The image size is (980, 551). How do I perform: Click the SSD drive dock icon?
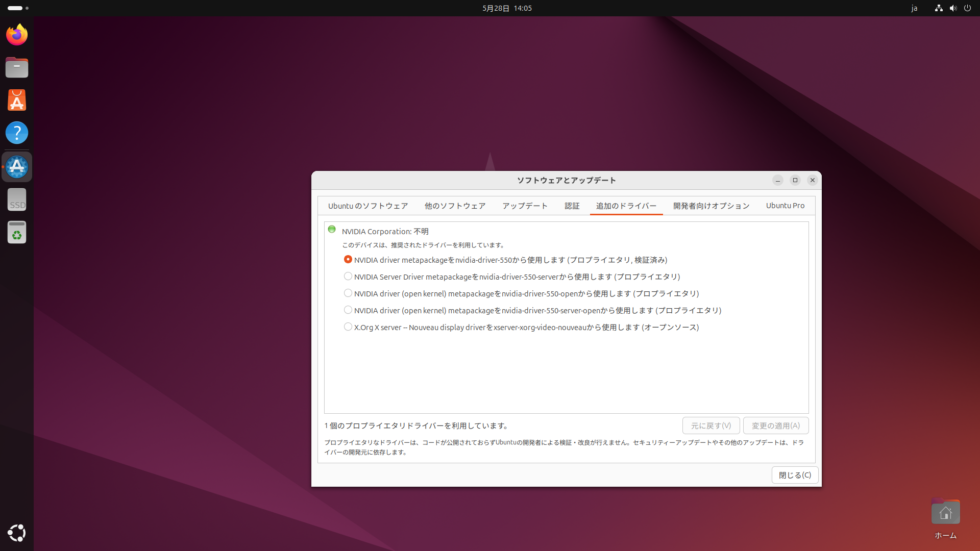pyautogui.click(x=17, y=199)
